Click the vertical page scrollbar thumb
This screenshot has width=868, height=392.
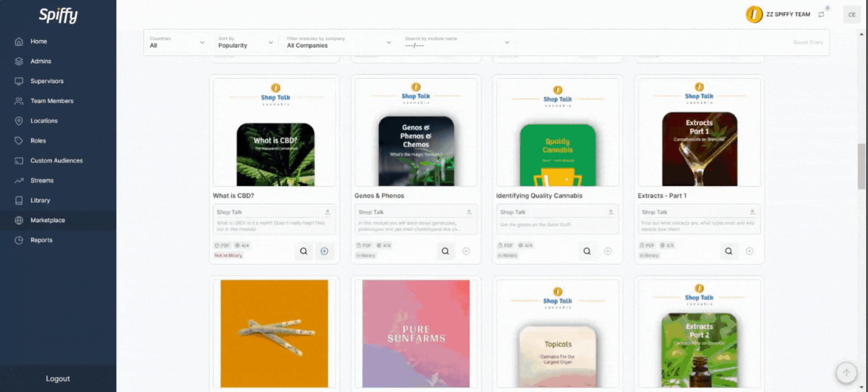click(x=861, y=166)
